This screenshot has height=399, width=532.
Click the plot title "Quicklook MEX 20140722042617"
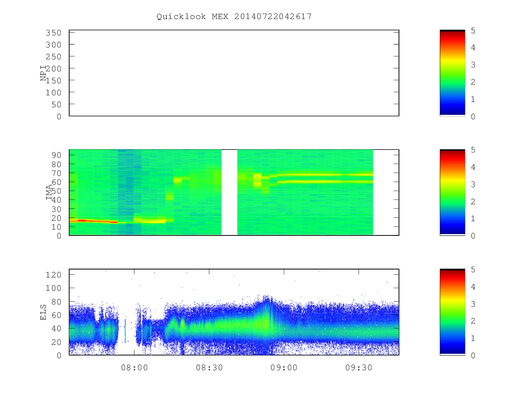click(234, 17)
